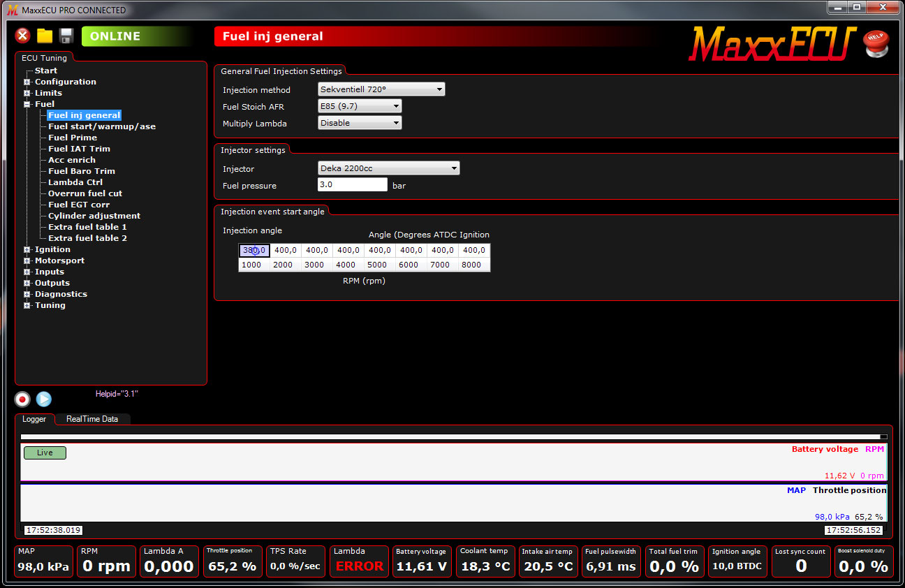Open the Acc enrich page
The image size is (905, 588).
tap(72, 160)
